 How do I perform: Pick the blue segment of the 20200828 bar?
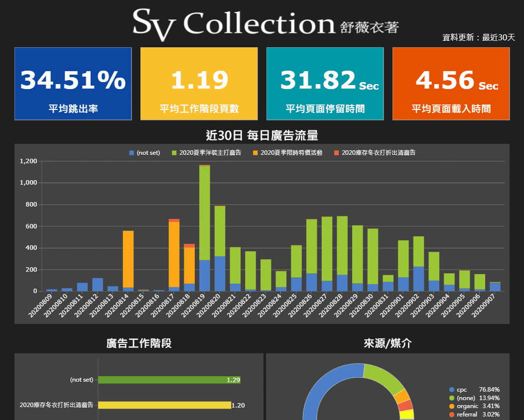pos(342,283)
